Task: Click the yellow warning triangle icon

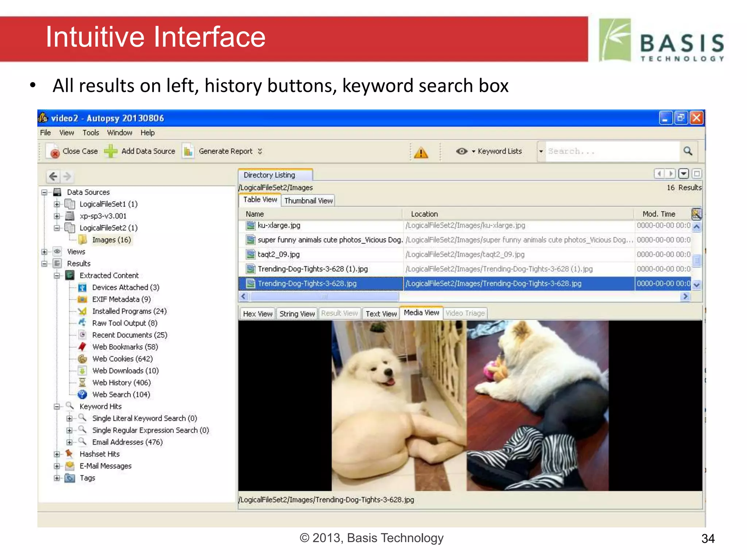Action: click(421, 152)
